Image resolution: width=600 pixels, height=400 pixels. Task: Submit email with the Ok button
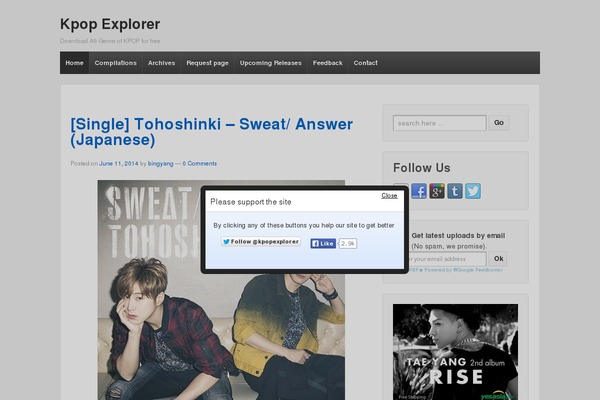497,259
